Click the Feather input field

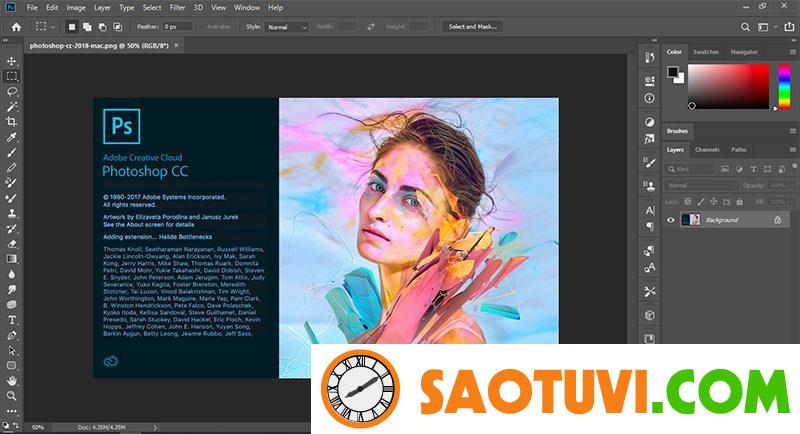pyautogui.click(x=178, y=27)
